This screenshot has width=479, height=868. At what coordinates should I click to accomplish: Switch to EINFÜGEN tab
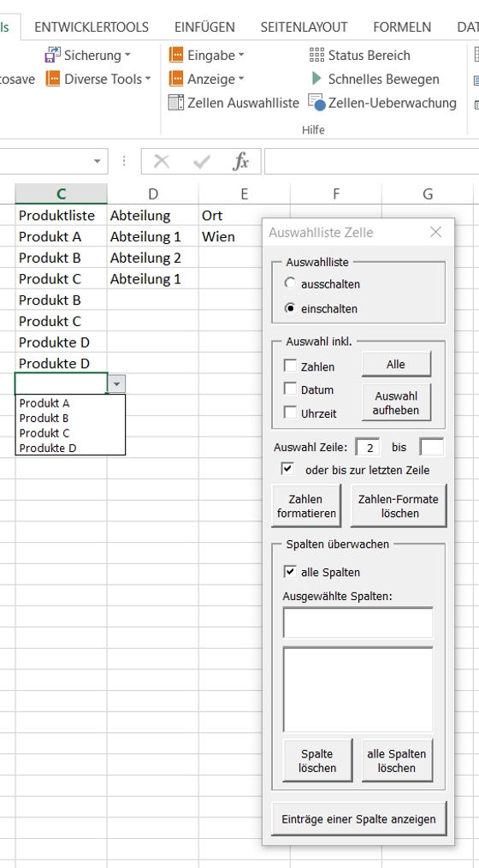[204, 27]
